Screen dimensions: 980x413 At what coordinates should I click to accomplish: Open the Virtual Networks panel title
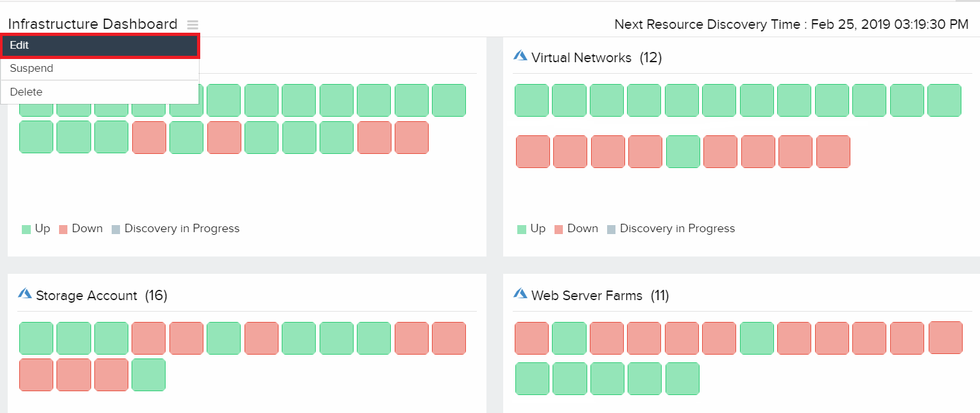coord(581,58)
